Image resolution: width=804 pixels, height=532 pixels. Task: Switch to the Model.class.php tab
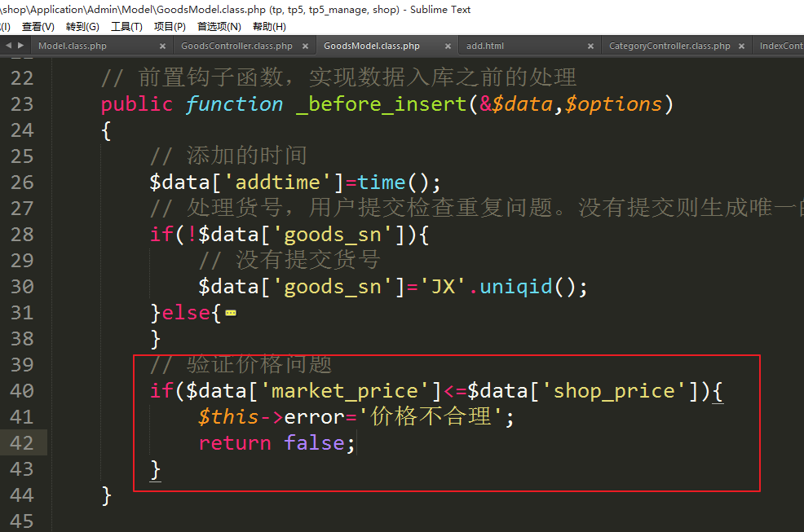[x=73, y=46]
